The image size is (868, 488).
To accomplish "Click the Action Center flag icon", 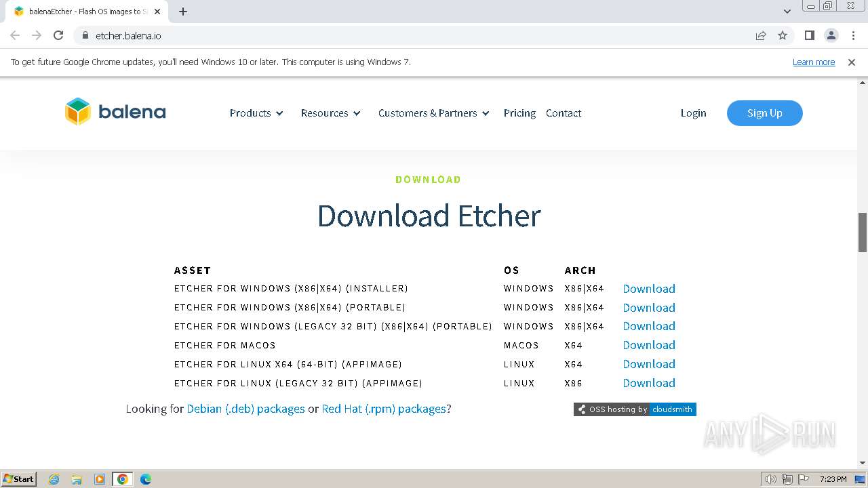I will 804,479.
